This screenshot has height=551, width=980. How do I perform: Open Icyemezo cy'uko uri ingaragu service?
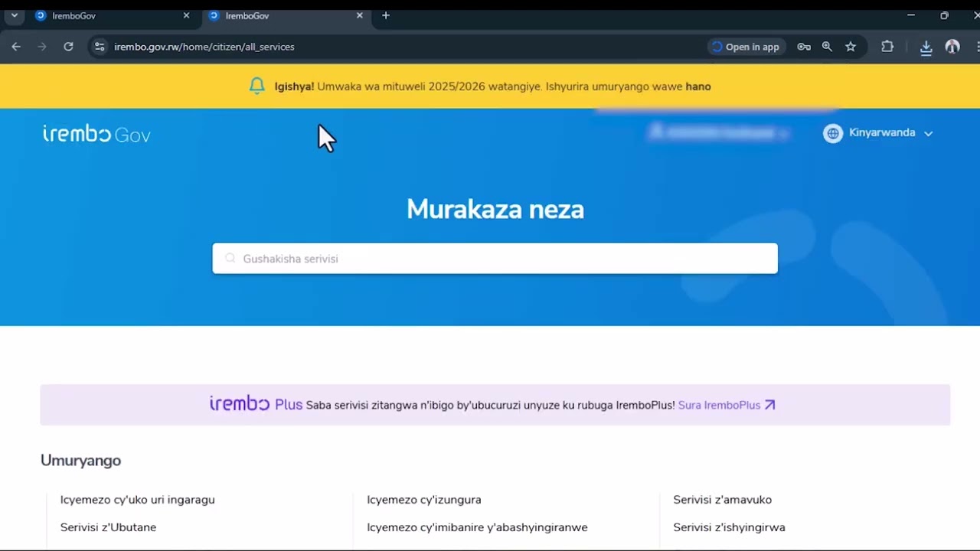point(138,500)
